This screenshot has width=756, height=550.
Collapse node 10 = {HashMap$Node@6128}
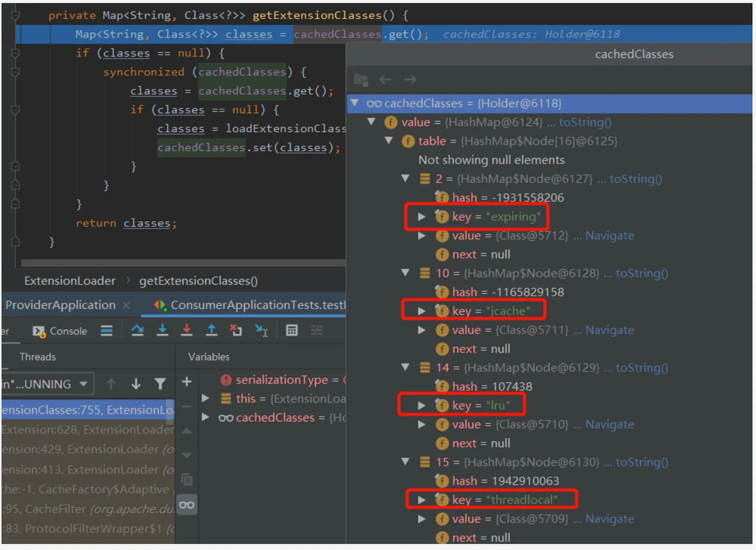(x=406, y=273)
